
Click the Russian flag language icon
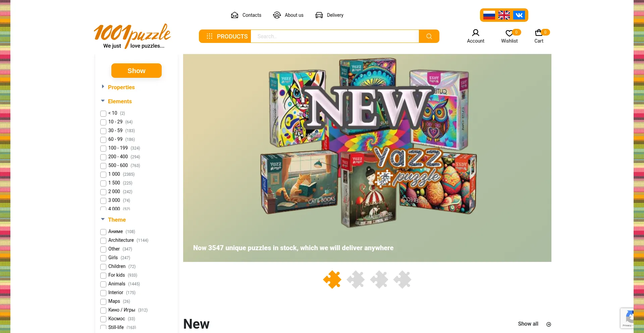[489, 15]
